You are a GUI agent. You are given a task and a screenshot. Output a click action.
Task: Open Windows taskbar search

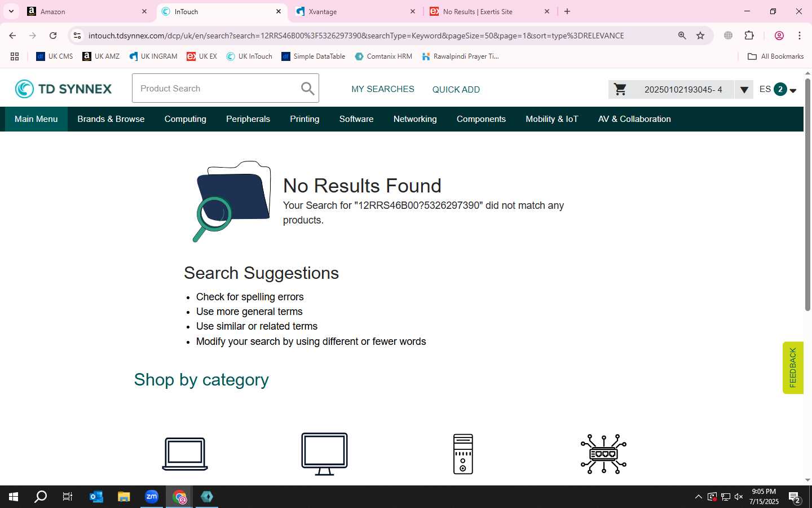click(41, 497)
